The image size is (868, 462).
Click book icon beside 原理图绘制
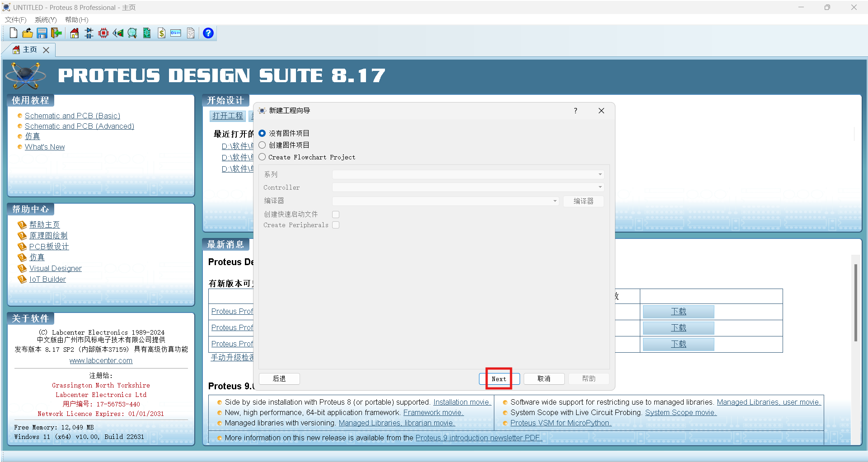click(x=22, y=235)
